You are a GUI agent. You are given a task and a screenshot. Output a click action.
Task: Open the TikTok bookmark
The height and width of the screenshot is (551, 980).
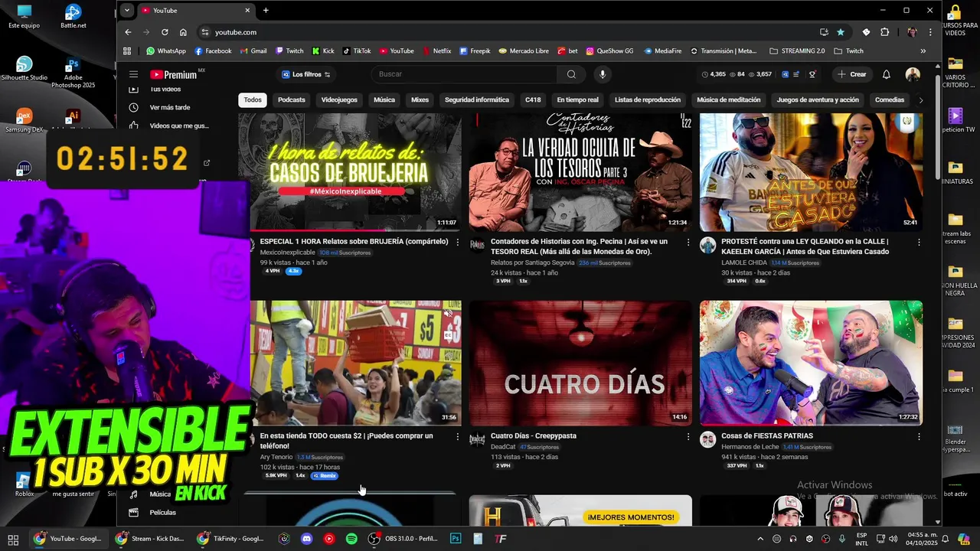pyautogui.click(x=357, y=51)
